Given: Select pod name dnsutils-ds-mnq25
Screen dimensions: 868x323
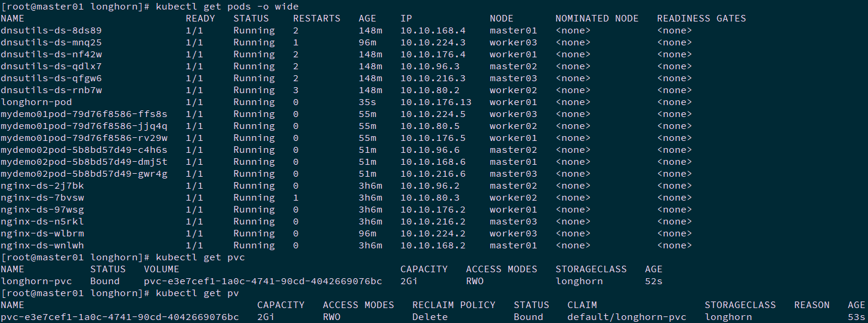Looking at the screenshot, I should pyautogui.click(x=51, y=42).
